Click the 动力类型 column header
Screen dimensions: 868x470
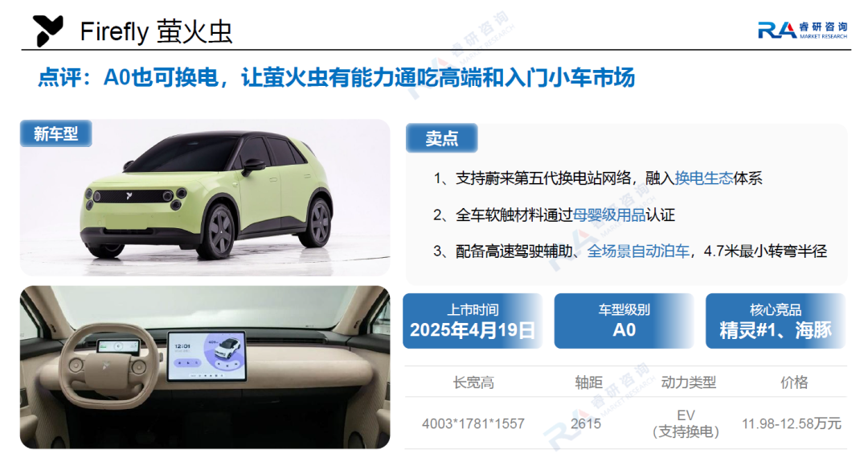[689, 382]
